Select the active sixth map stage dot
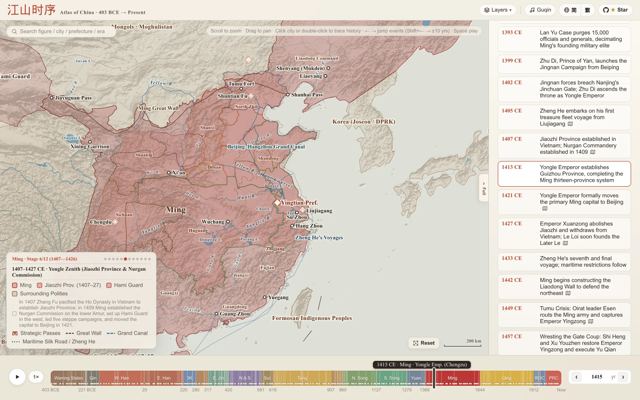The width and height of the screenshot is (640, 400). pyautogui.click(x=125, y=259)
